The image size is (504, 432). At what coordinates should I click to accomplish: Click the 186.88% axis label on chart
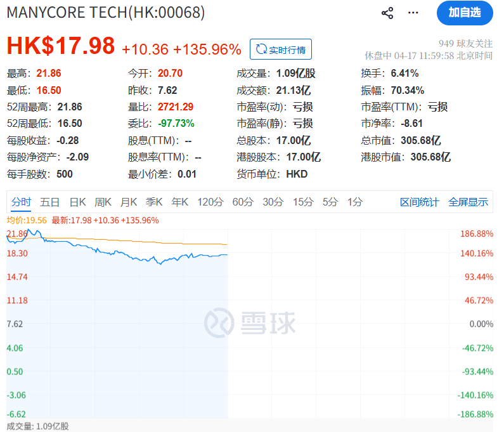click(477, 234)
